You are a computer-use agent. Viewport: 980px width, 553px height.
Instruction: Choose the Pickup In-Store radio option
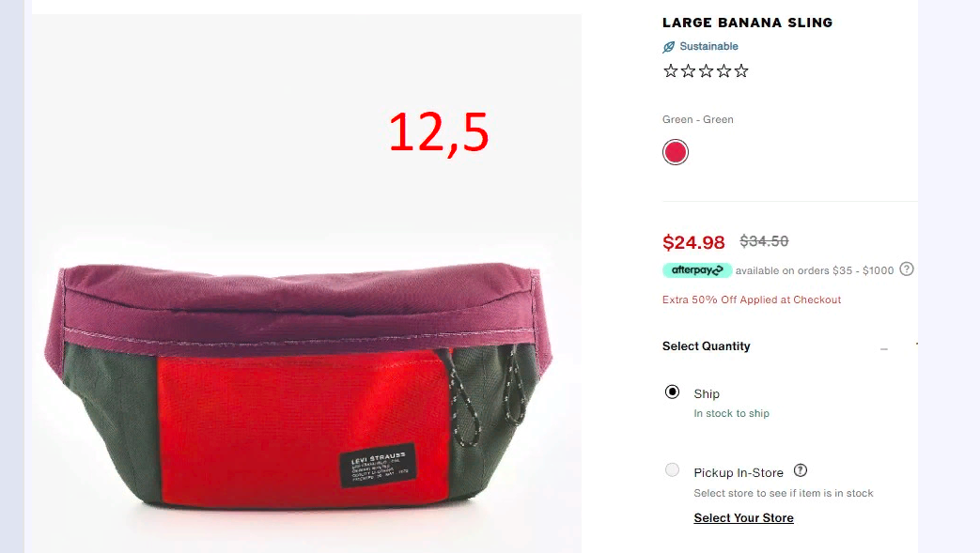point(672,469)
